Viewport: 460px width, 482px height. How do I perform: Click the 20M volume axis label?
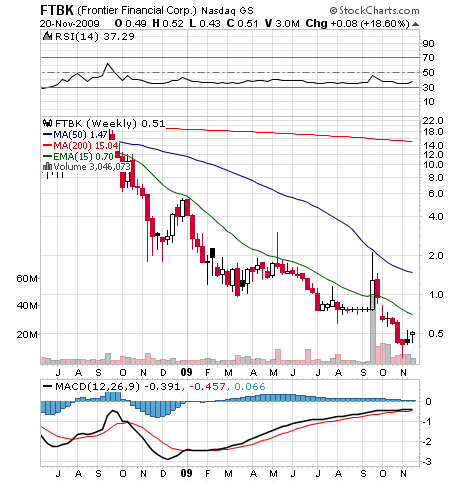27,334
